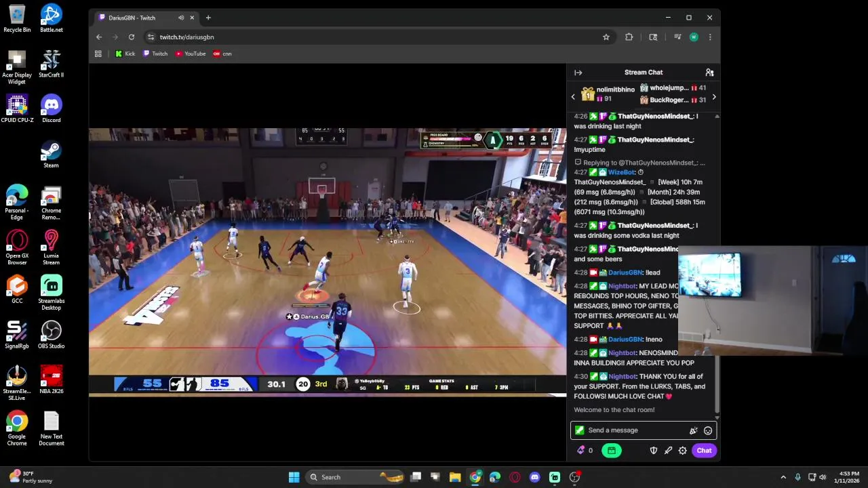This screenshot has height=488, width=868.
Task: Select Recycle Bin on desktop
Action: (17, 18)
